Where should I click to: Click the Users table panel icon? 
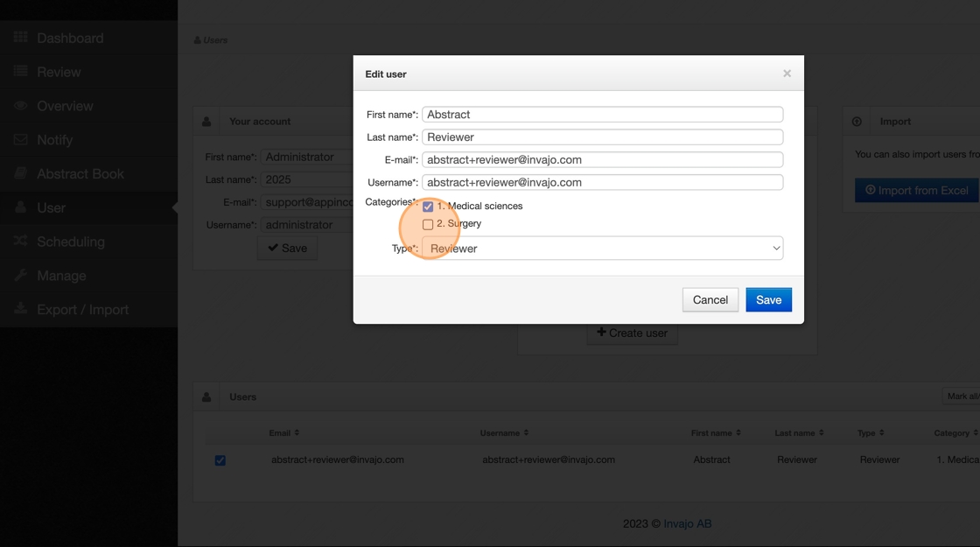pos(206,397)
